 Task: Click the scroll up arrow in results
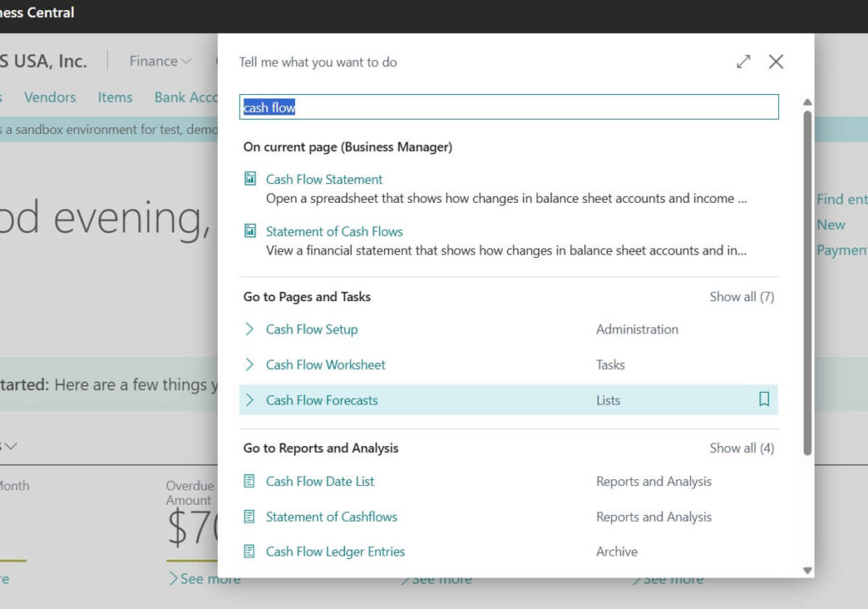pos(808,103)
